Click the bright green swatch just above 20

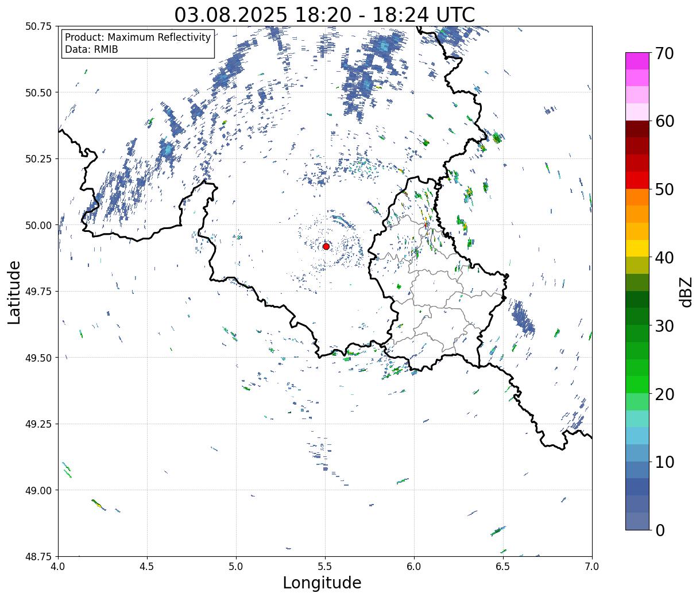[637, 385]
